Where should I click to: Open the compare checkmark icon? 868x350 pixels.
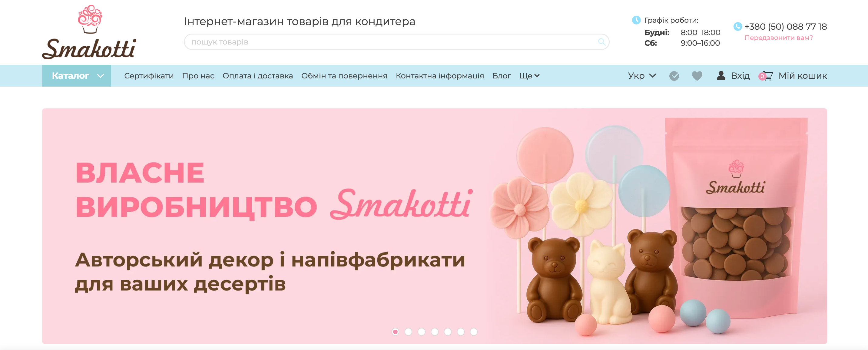click(674, 76)
